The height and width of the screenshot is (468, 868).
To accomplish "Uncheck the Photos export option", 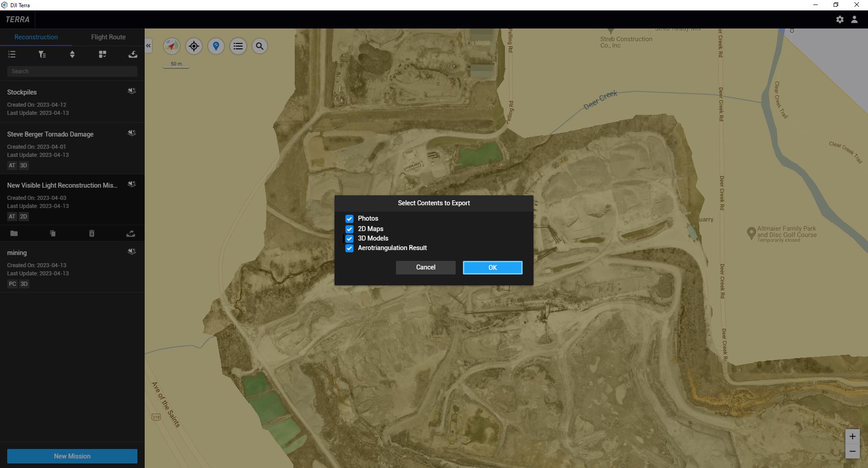I will click(349, 219).
